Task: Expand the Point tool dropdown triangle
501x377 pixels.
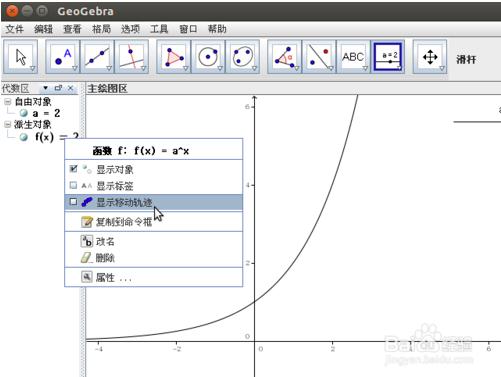Action: pos(75,69)
